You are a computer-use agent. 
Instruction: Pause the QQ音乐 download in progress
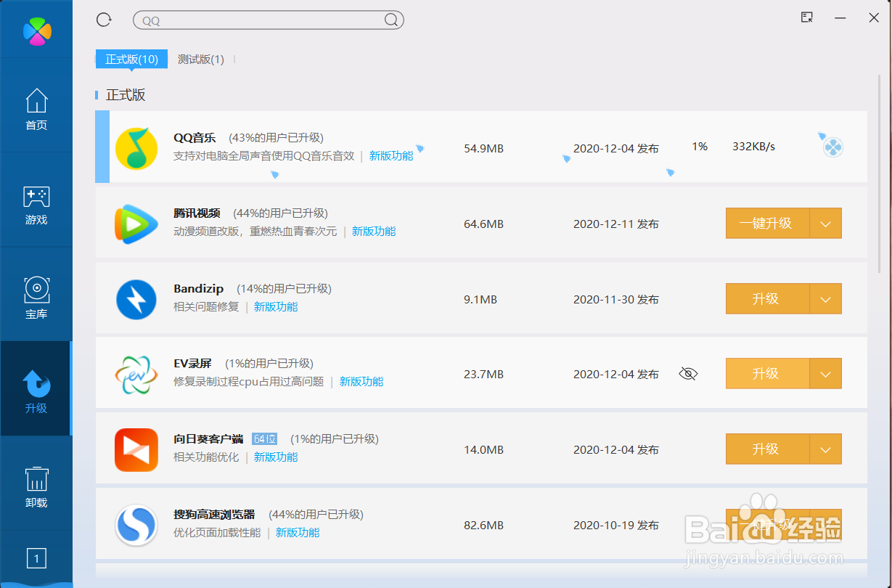(832, 147)
